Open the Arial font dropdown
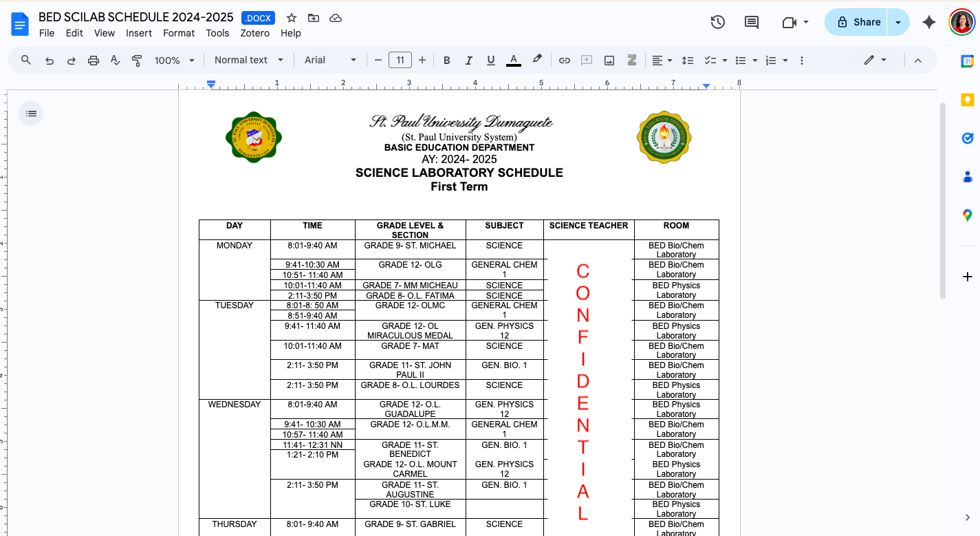This screenshot has height=536, width=980. pyautogui.click(x=331, y=61)
